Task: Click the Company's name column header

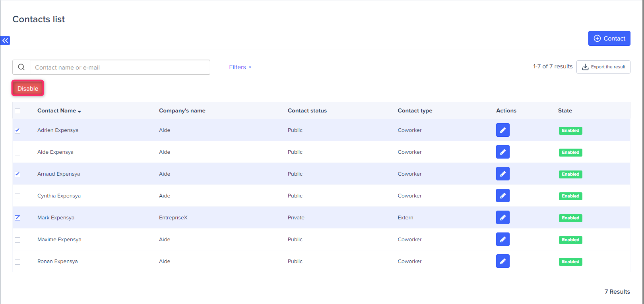Action: coord(182,110)
